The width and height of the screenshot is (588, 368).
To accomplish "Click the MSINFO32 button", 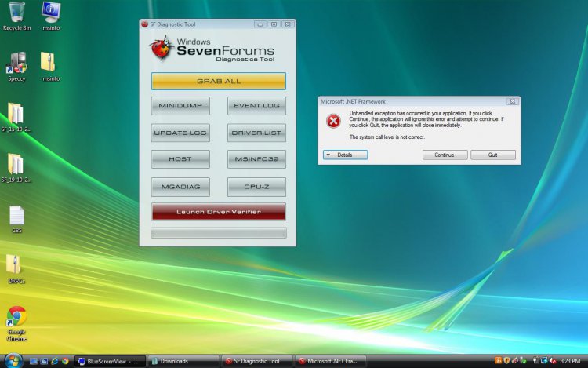I will coord(256,159).
